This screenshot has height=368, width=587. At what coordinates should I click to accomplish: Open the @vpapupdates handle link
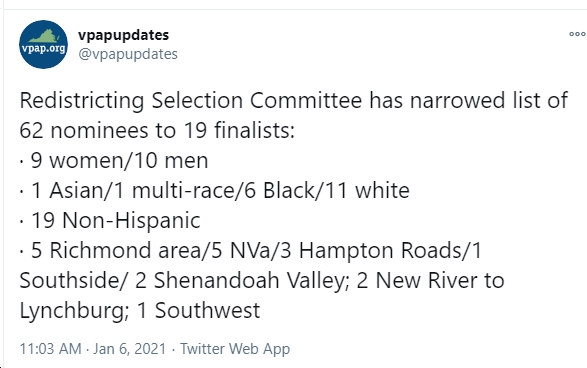point(128,54)
